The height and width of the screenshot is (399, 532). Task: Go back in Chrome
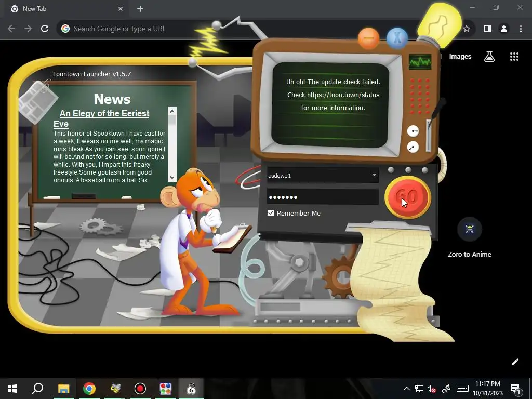point(11,29)
